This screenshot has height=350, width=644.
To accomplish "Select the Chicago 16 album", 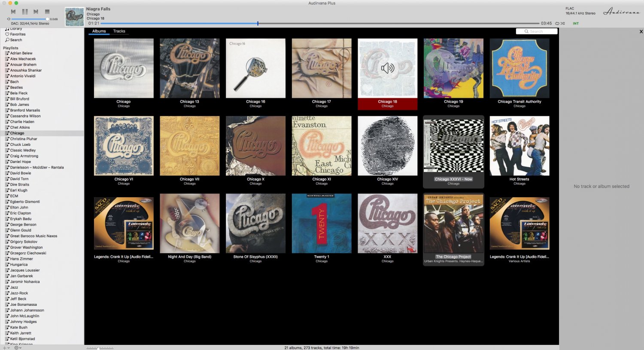I will pyautogui.click(x=255, y=68).
